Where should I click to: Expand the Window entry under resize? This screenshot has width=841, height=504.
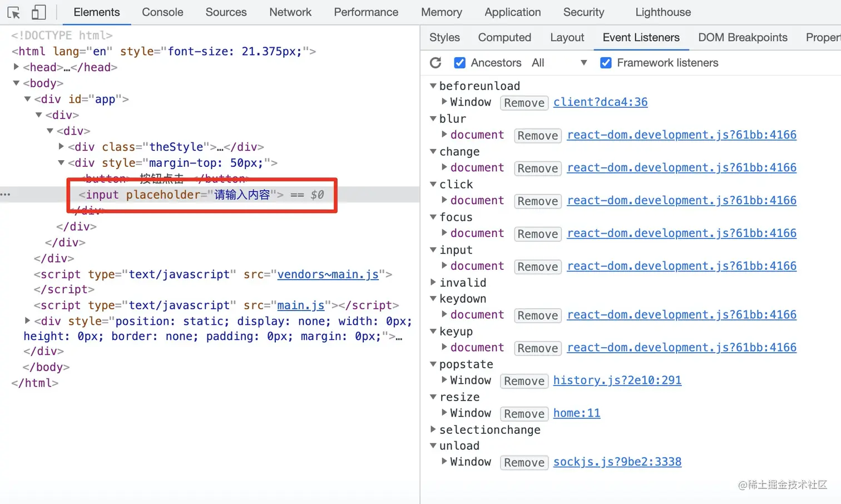pyautogui.click(x=444, y=413)
